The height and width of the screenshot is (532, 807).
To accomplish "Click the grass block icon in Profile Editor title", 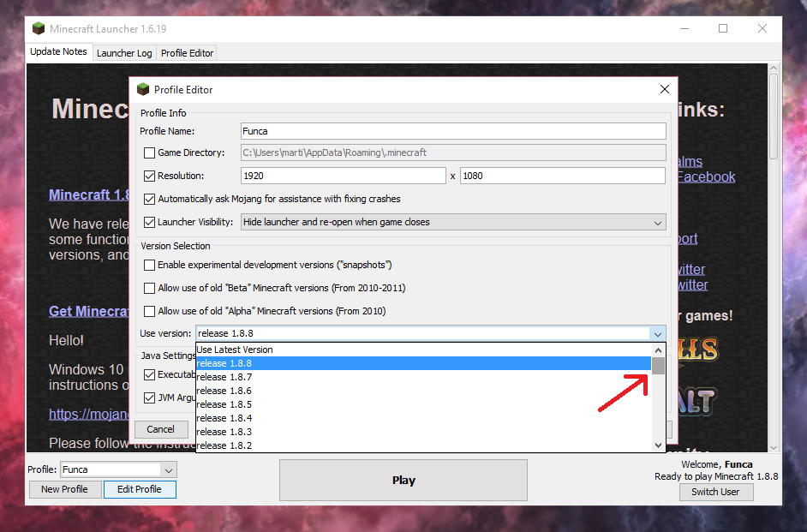I will pyautogui.click(x=143, y=89).
